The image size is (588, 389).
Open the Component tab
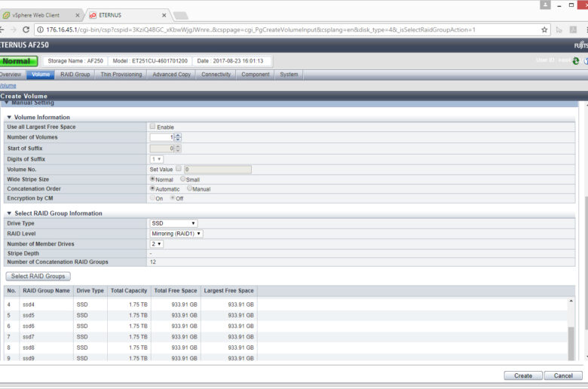tap(256, 75)
